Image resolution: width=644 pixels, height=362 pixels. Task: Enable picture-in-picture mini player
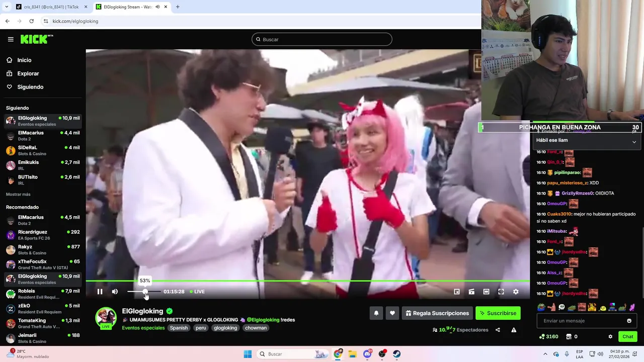point(457,292)
